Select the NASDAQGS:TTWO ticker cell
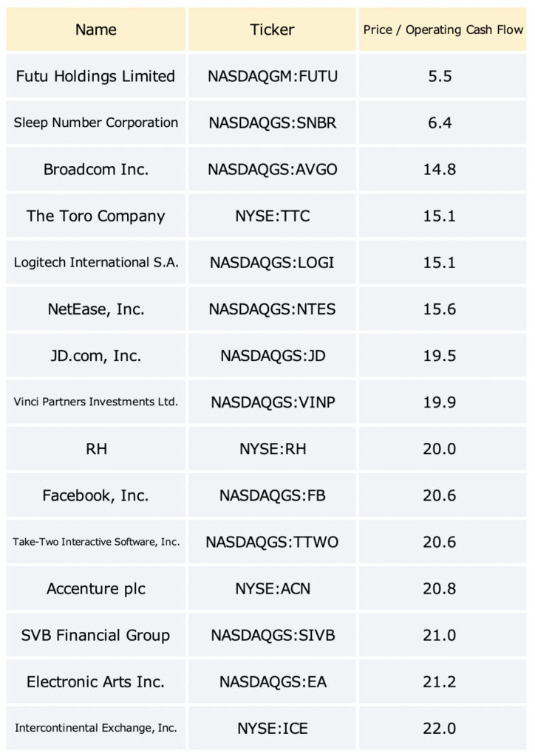 272,542
